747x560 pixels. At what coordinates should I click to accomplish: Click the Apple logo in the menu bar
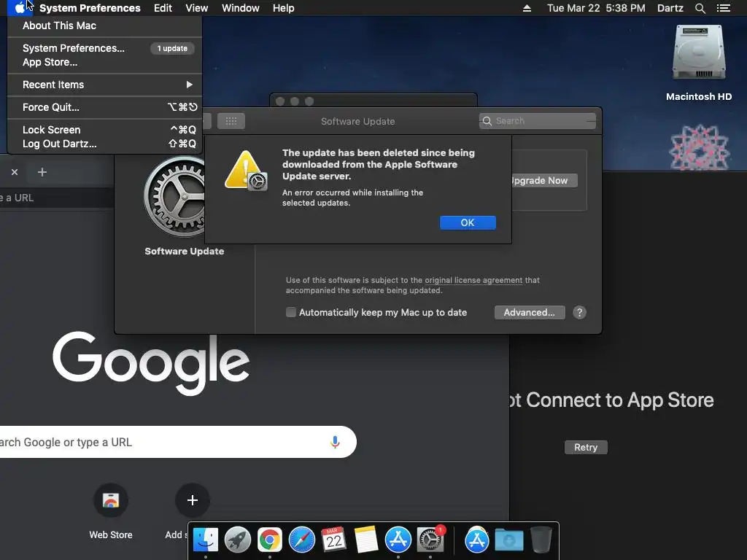click(x=20, y=8)
